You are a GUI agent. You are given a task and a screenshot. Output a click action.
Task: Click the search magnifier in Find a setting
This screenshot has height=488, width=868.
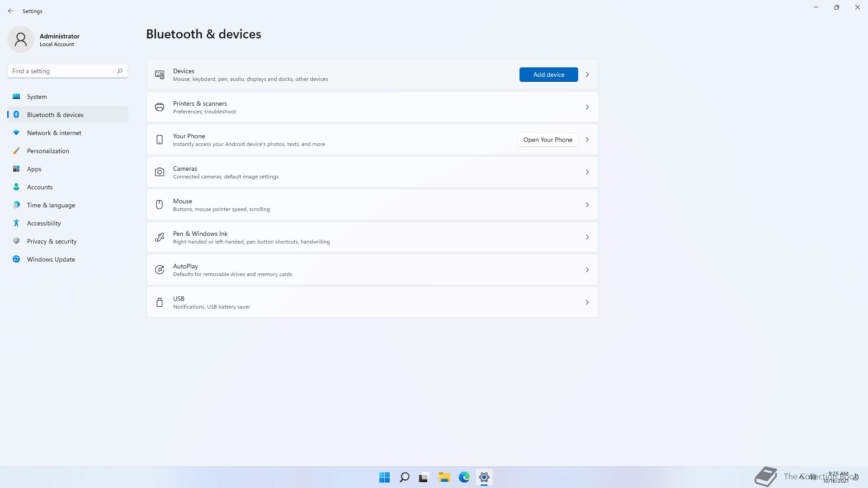[120, 71]
